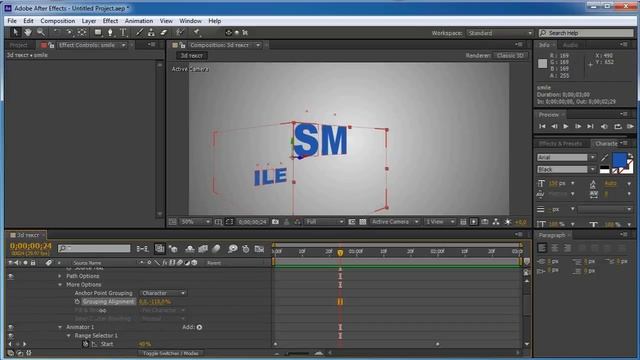Open the Composition menu
640x360 pixels.
coord(58,21)
